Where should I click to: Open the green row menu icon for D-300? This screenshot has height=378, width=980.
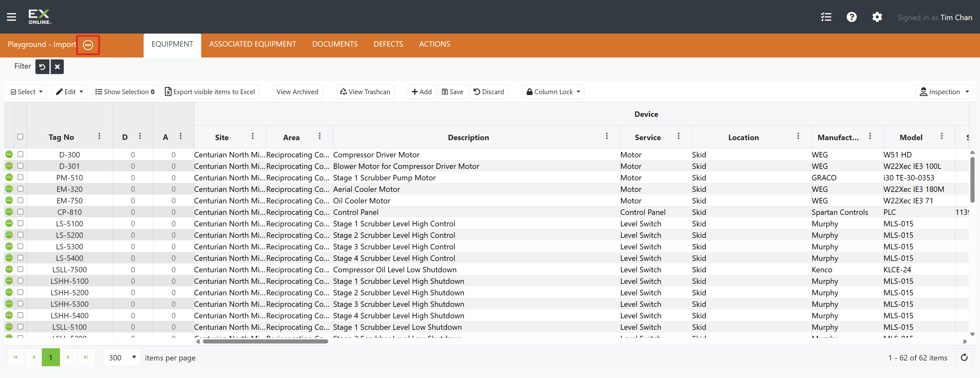9,155
